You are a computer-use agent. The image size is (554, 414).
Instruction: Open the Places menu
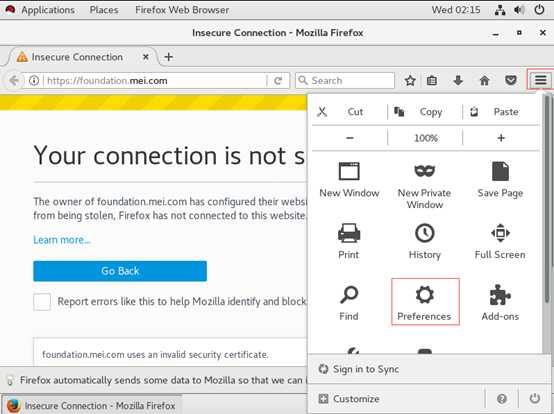(x=104, y=10)
